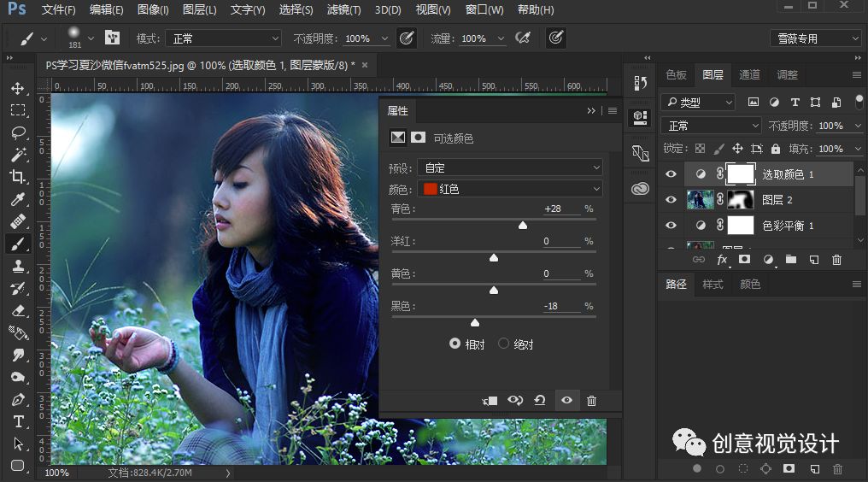The height and width of the screenshot is (482, 868).
Task: Clip adjustment to layer below icon
Action: [490, 401]
